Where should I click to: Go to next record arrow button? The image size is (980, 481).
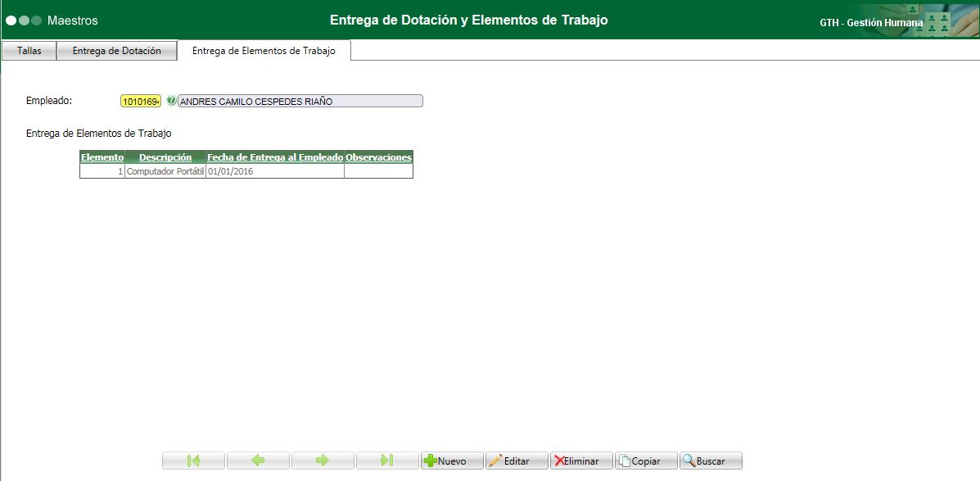[323, 461]
